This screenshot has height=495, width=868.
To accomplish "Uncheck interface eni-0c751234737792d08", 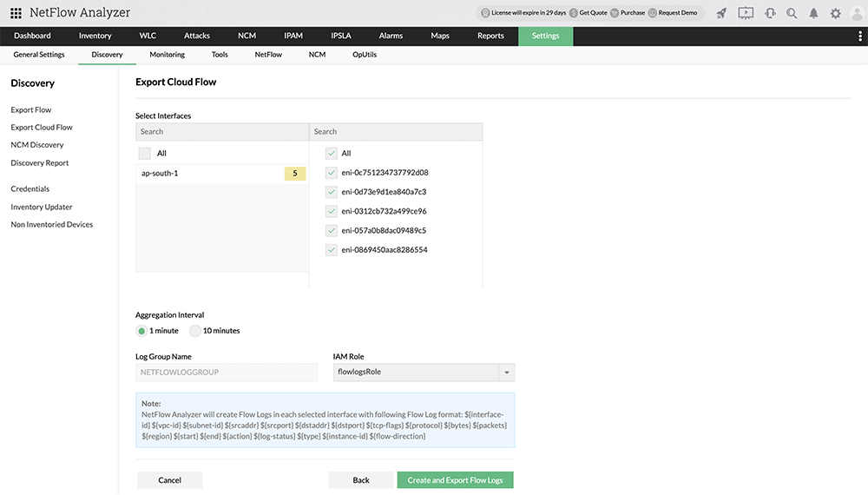I will (x=331, y=173).
